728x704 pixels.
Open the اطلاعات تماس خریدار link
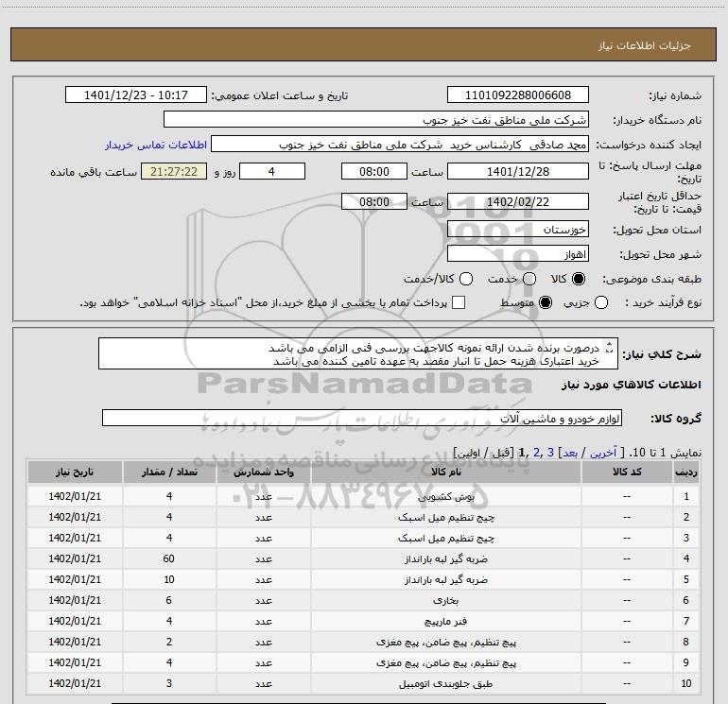(x=156, y=145)
